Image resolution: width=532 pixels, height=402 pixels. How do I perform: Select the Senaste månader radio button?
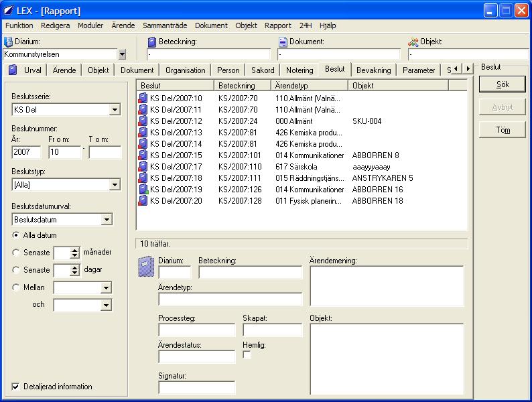point(15,253)
